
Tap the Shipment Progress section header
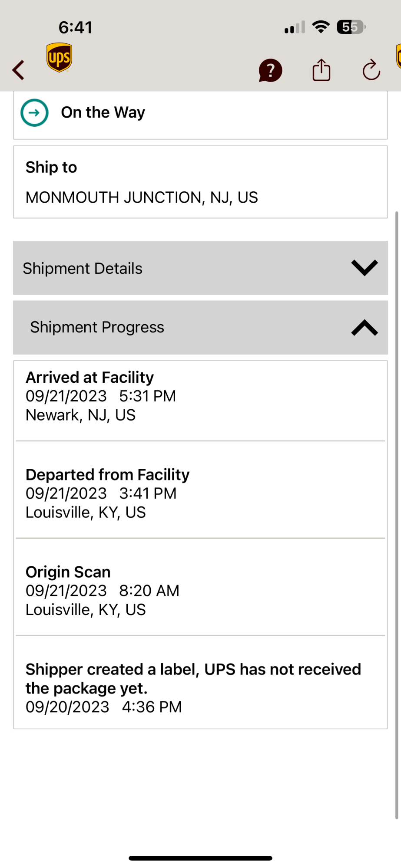click(174, 328)
